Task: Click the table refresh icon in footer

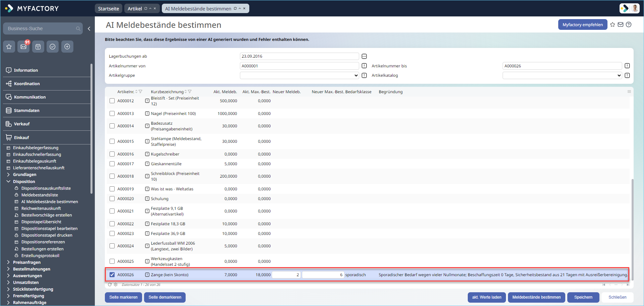Action: pos(110,285)
